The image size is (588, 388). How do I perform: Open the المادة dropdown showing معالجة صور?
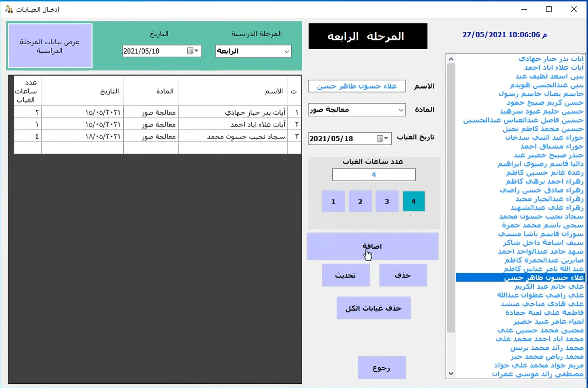point(400,110)
